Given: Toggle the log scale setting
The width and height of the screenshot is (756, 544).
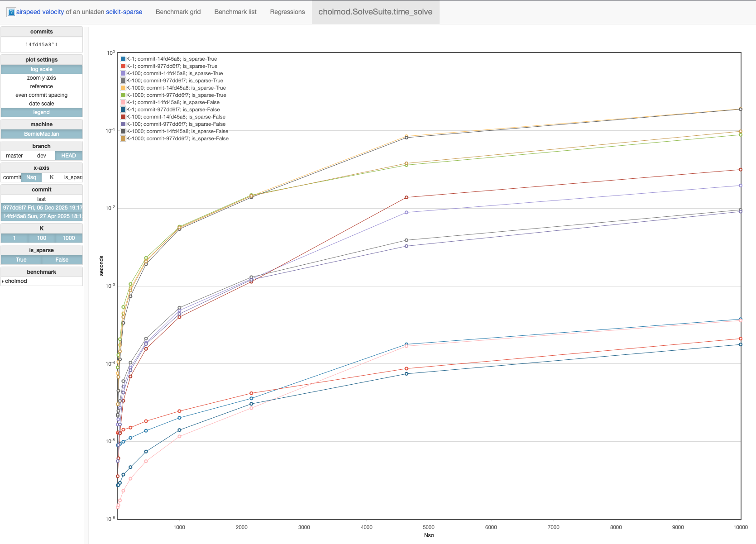Looking at the screenshot, I should 42,69.
